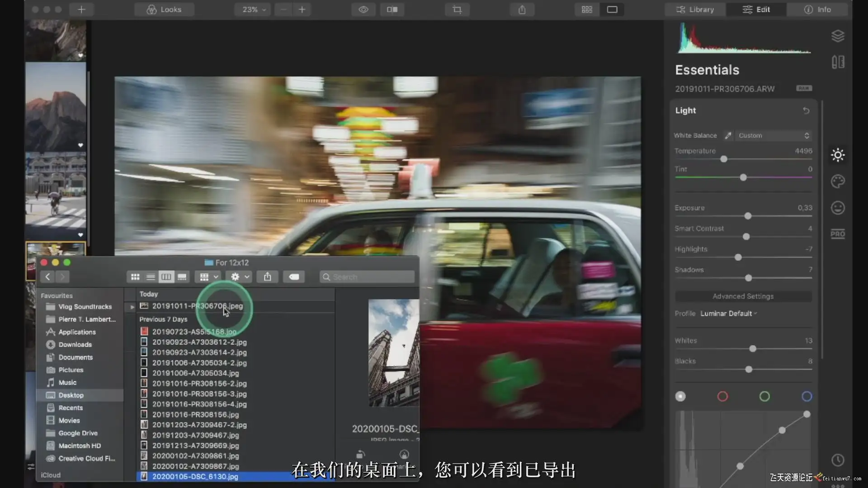Open the edit History clock icon
This screenshot has height=488, width=868.
[x=838, y=460]
